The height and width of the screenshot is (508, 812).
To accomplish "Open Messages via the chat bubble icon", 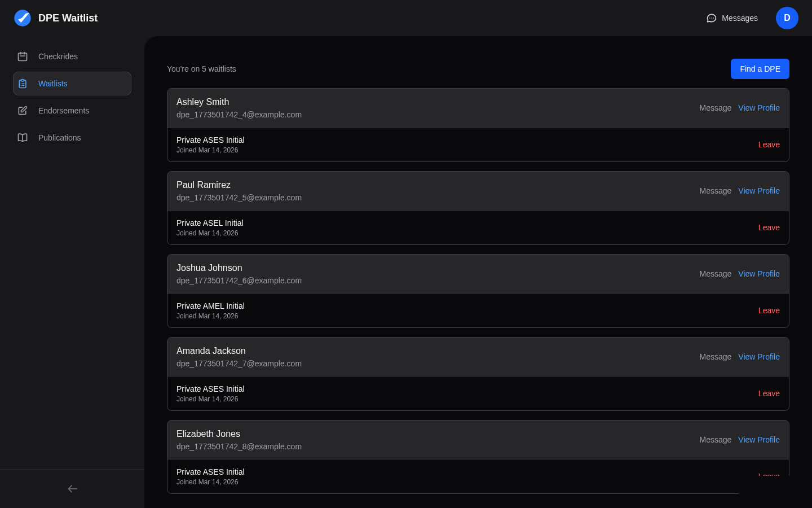I will click(x=711, y=18).
